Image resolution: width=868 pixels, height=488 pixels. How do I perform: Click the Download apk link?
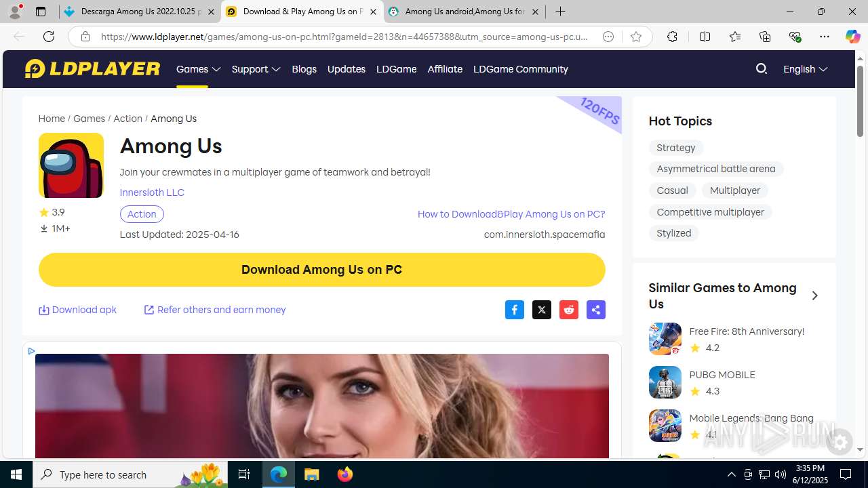pos(77,310)
